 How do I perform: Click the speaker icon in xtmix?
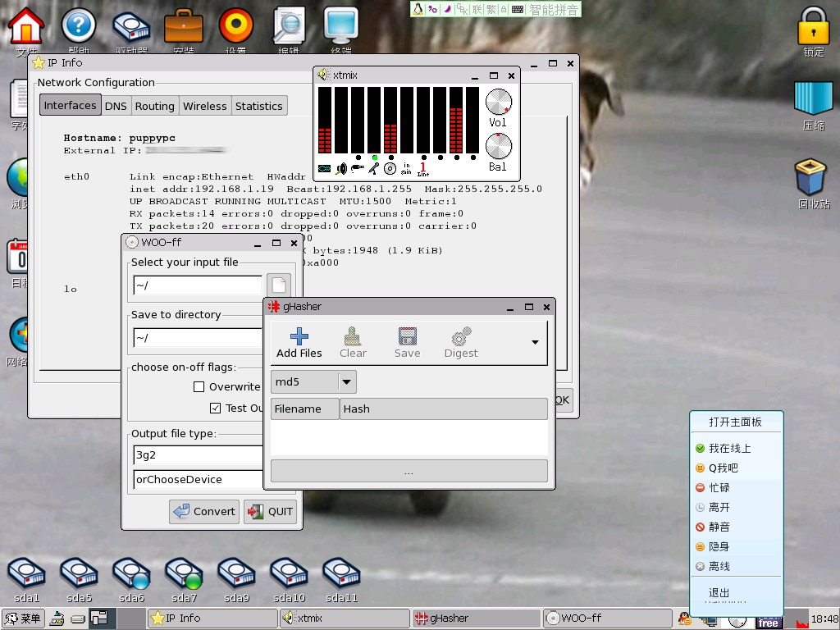point(341,168)
